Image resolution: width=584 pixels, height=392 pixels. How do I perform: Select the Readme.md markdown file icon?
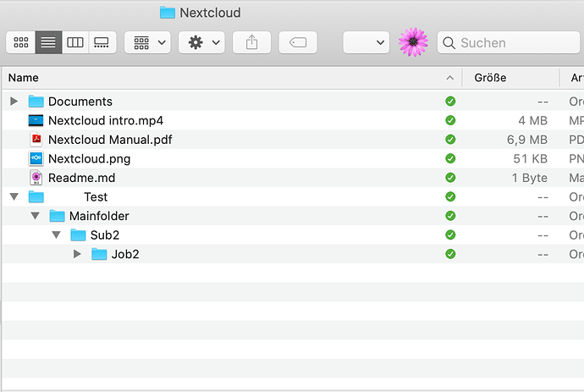(36, 177)
